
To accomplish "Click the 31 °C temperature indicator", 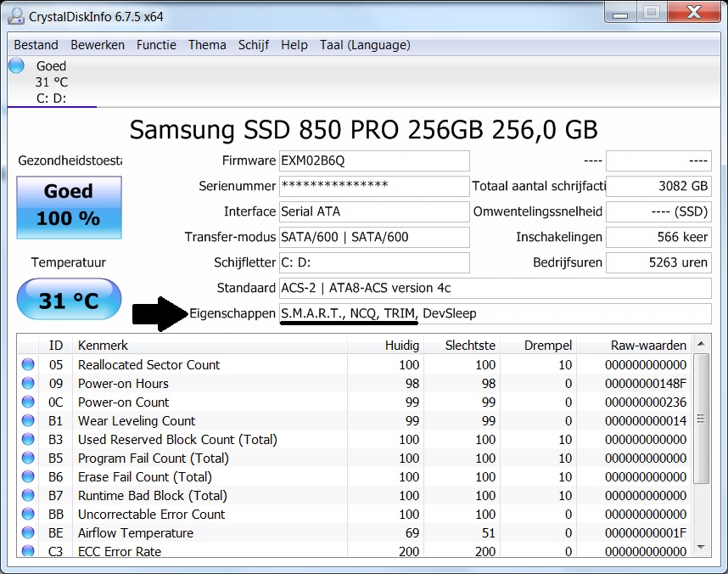I will pos(68,299).
